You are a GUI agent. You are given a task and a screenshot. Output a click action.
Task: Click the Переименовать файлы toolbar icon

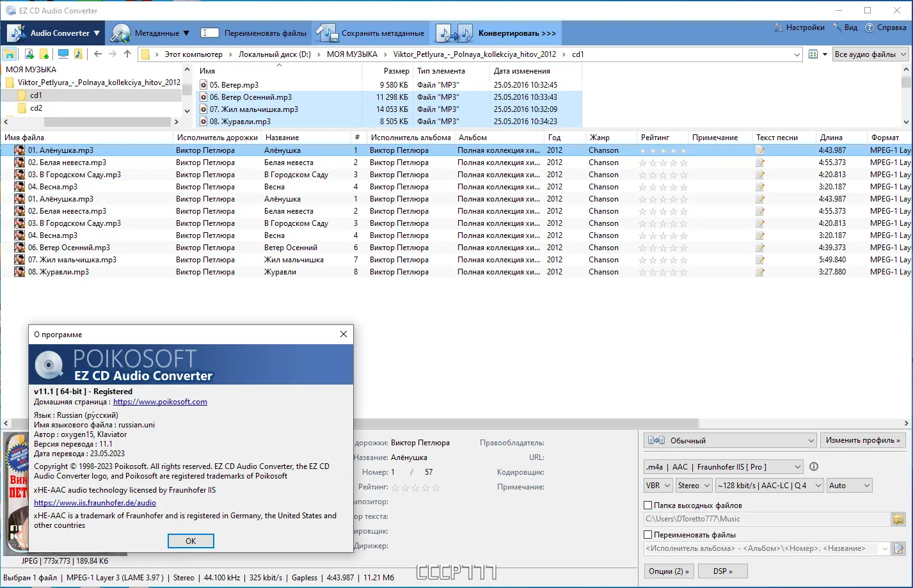209,32
